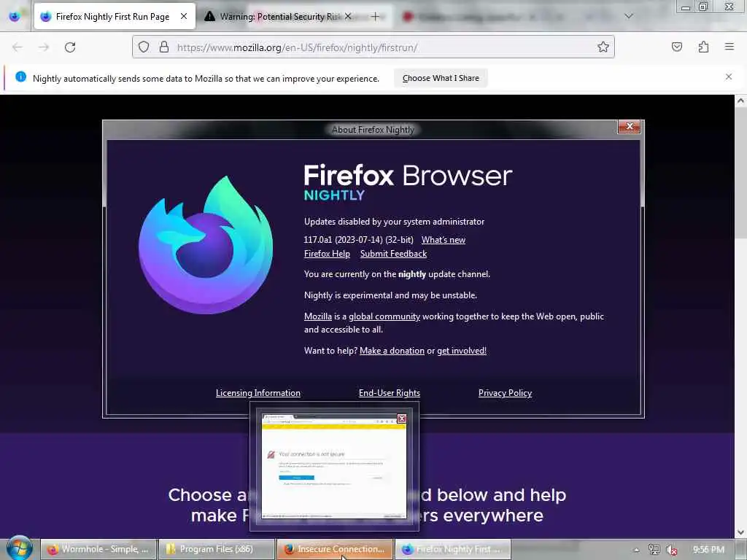Dismiss the data sharing notification bar
747x560 pixels.
(729, 77)
